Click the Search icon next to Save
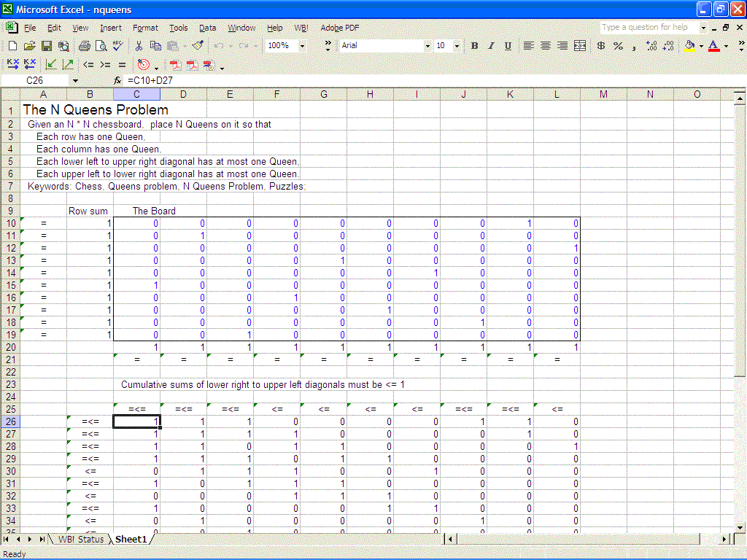Screen dimensions: 747x560 click(x=63, y=46)
